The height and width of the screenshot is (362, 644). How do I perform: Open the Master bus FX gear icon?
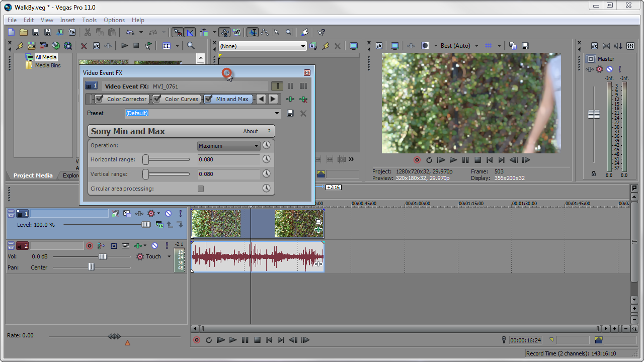pyautogui.click(x=599, y=69)
